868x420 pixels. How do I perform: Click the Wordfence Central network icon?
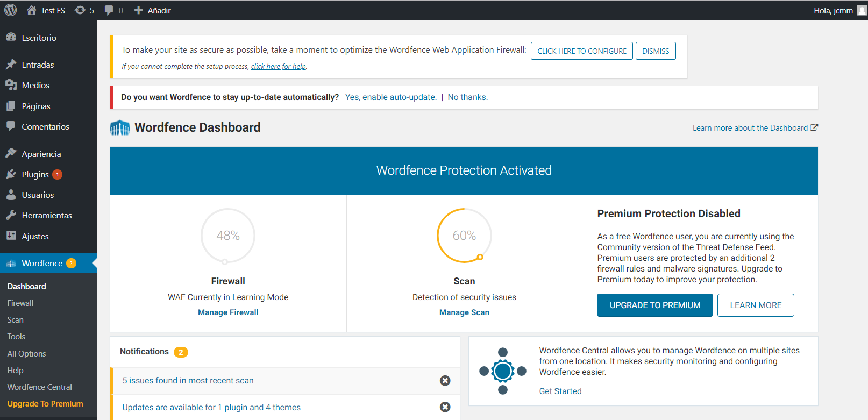(x=503, y=371)
